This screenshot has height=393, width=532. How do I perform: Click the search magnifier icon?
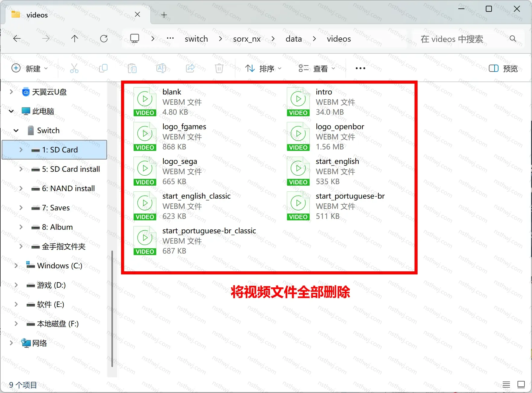(x=513, y=39)
